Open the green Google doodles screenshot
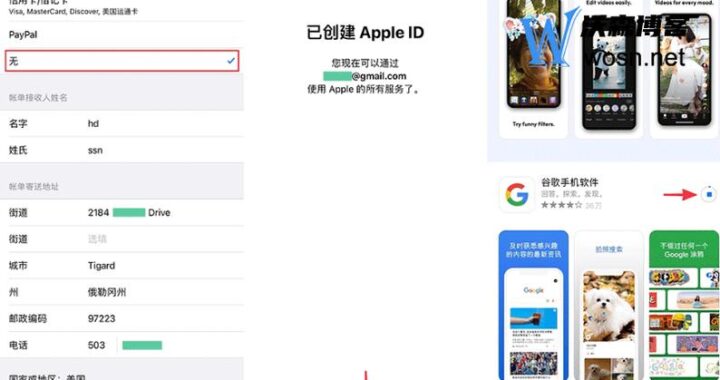720x380 pixels. click(684, 305)
